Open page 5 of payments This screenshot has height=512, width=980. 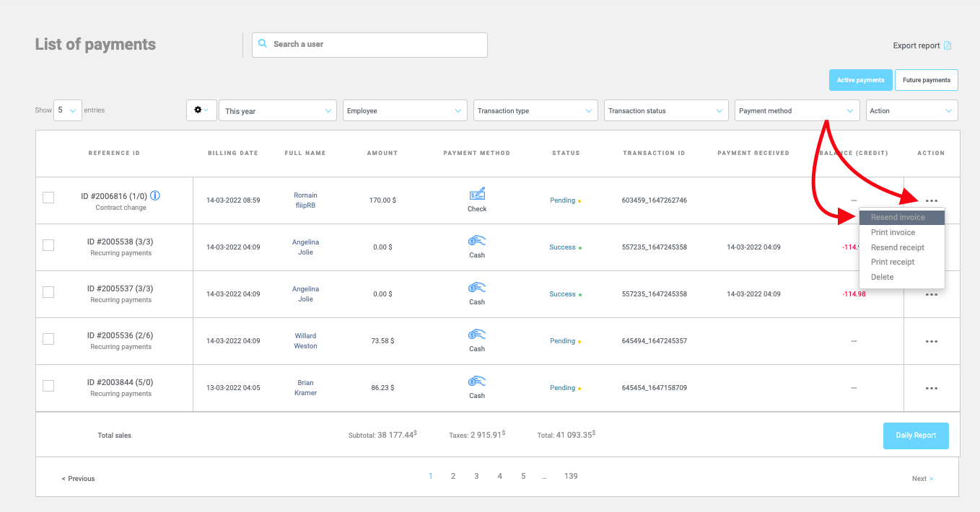click(x=523, y=476)
